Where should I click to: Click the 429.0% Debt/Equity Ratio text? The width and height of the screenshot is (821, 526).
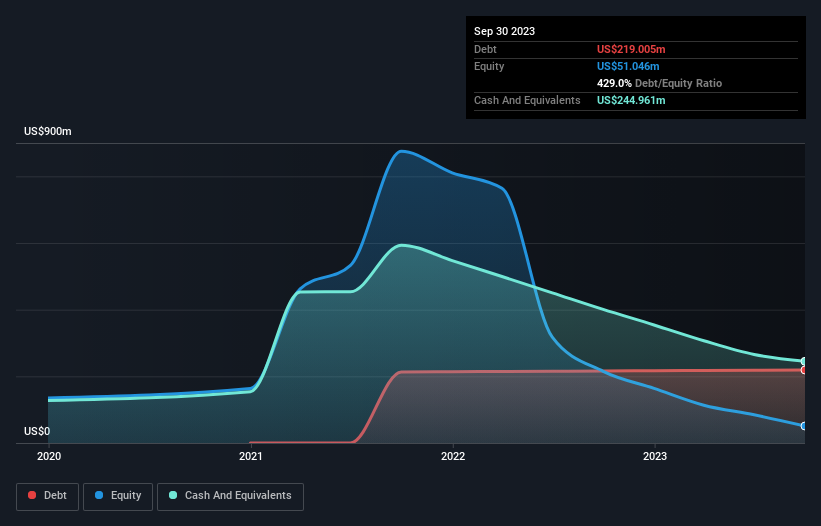[x=659, y=83]
